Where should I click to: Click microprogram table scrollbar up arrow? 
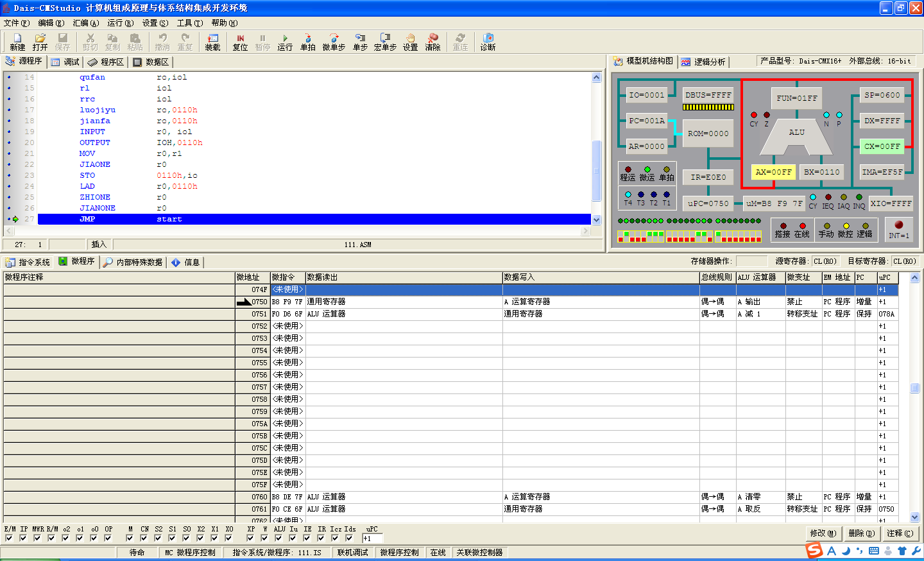point(915,278)
